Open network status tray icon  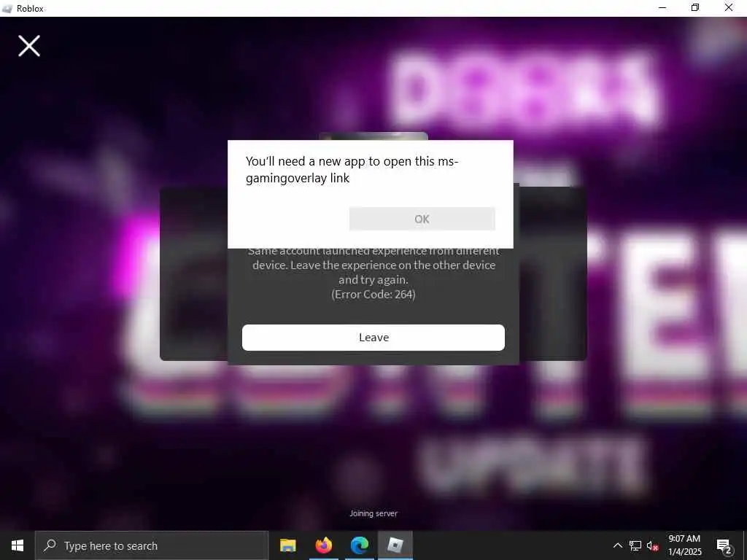tap(635, 545)
